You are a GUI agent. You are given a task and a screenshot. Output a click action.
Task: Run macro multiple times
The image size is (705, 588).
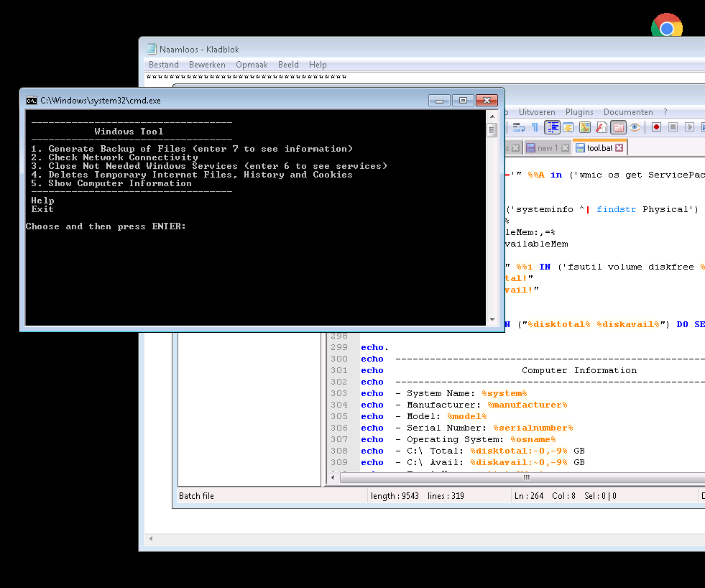[x=703, y=127]
